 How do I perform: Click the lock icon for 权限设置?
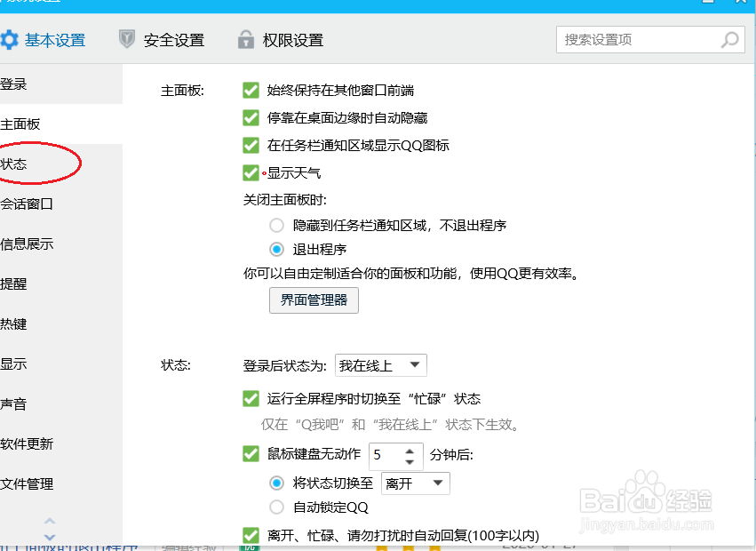tap(245, 39)
